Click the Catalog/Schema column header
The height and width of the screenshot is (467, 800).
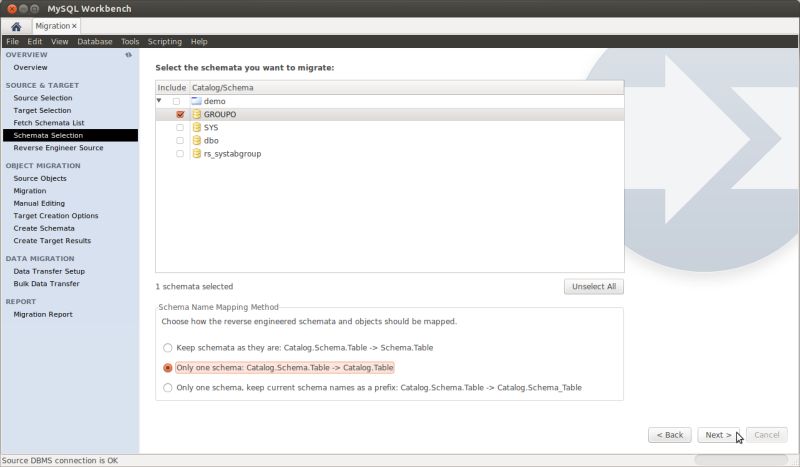tap(407, 87)
